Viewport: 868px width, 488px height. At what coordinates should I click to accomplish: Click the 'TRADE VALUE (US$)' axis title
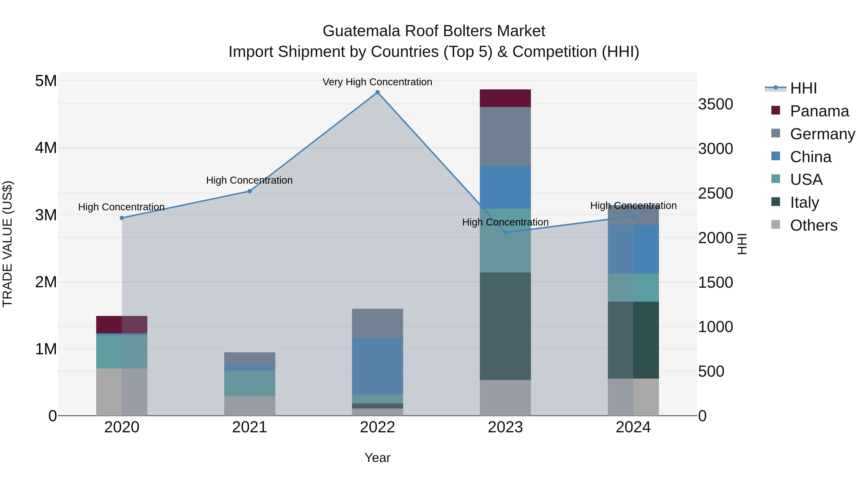7,244
